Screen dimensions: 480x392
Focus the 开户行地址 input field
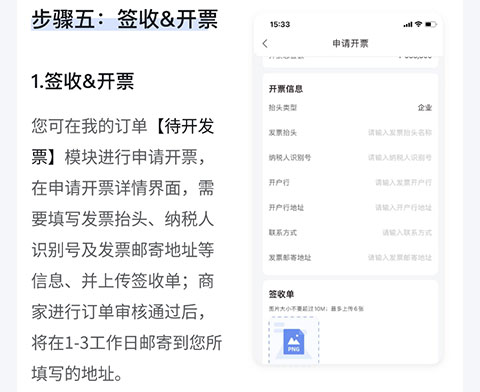[350, 207]
